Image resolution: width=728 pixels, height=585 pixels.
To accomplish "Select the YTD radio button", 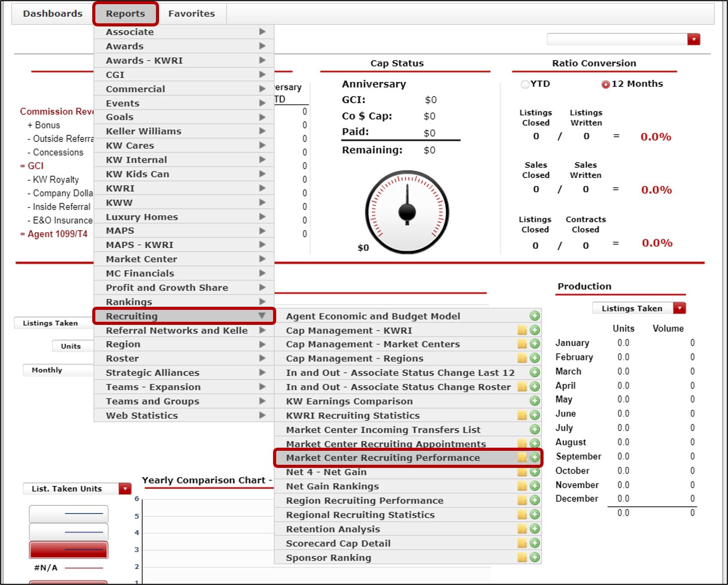I will point(525,84).
